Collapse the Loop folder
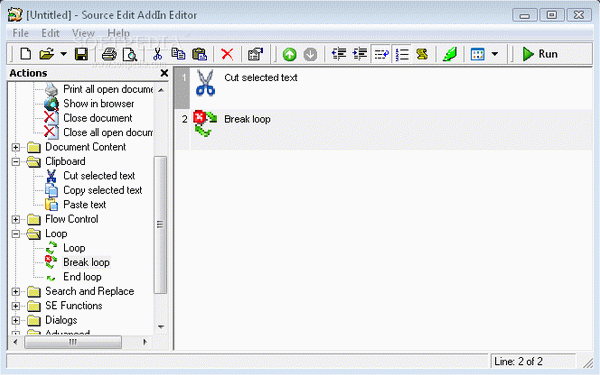This screenshot has height=375, width=600. coord(16,233)
